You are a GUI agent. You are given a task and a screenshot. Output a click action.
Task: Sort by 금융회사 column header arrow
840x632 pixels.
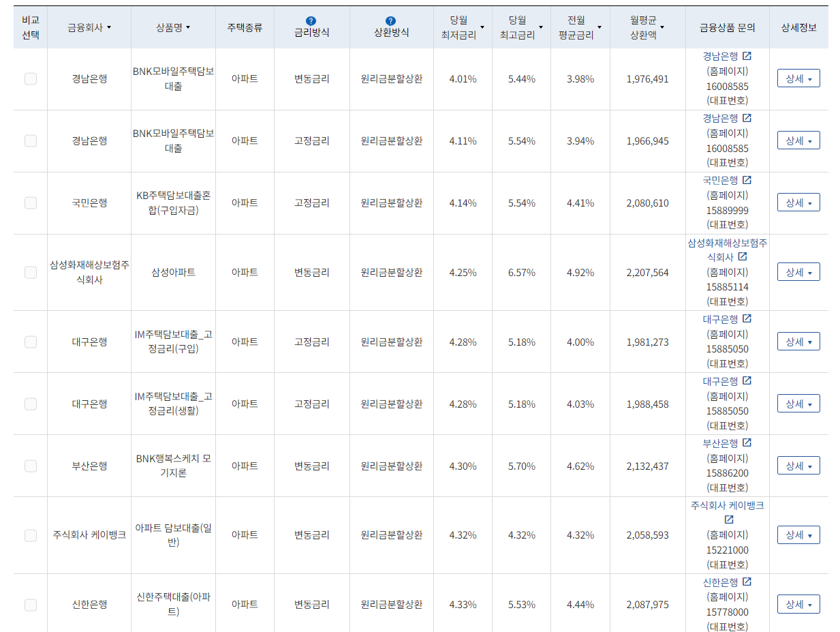point(109,28)
